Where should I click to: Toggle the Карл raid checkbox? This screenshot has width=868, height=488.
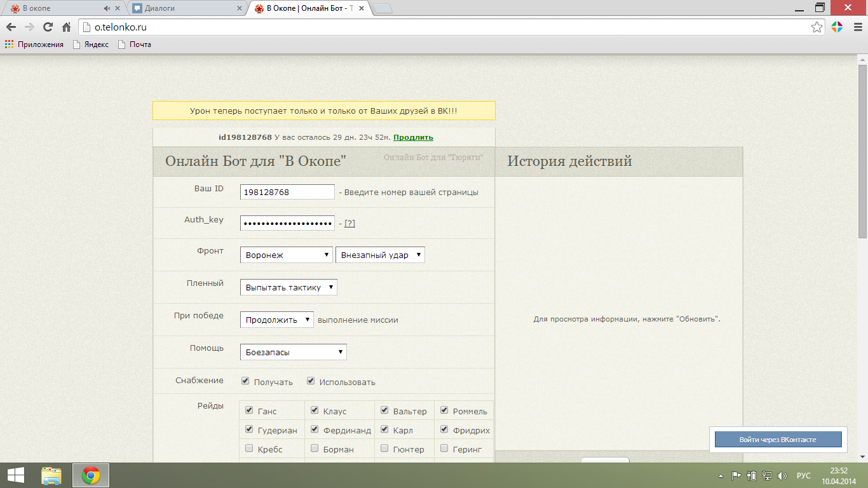[x=384, y=430]
